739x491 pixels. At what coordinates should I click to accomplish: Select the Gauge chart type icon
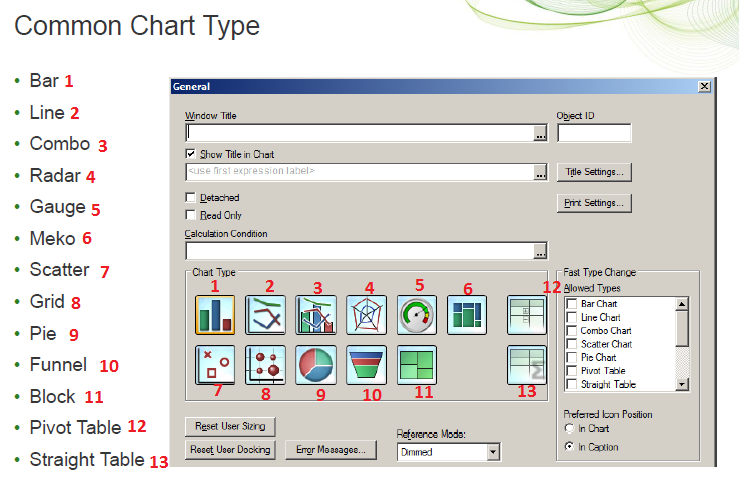click(417, 315)
